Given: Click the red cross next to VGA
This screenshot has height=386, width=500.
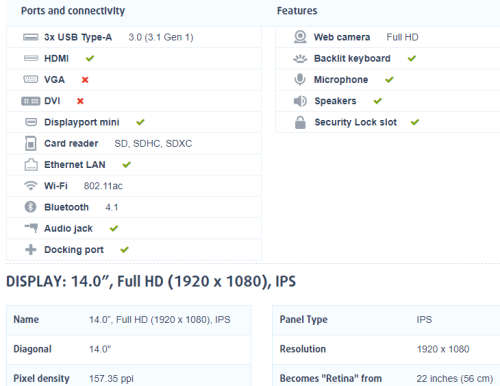Looking at the screenshot, I should tap(85, 80).
